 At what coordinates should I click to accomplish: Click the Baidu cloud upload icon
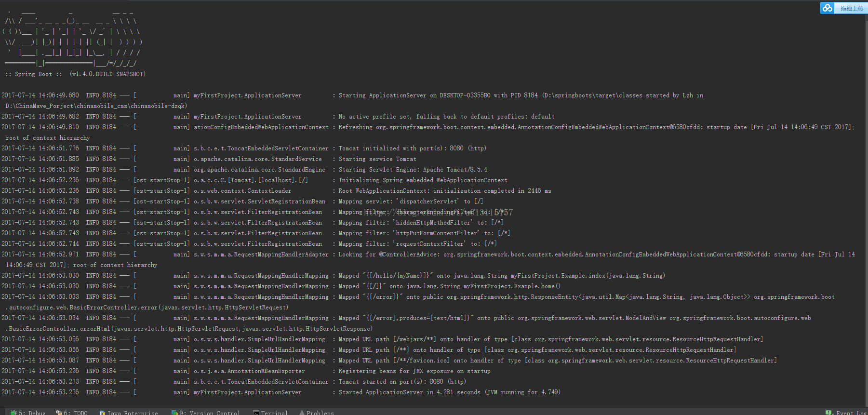click(x=828, y=8)
